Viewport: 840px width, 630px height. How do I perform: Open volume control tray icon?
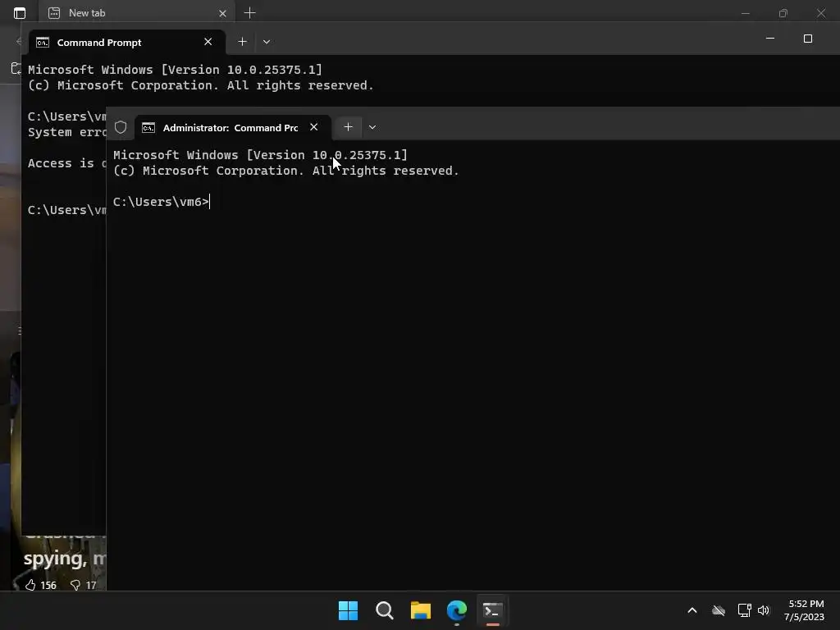764,610
